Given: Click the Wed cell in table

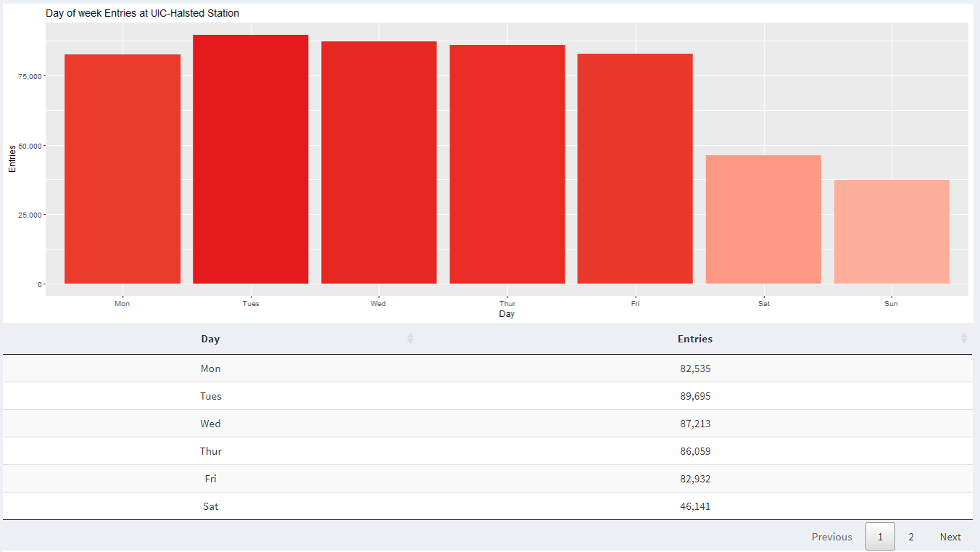Looking at the screenshot, I should tap(211, 424).
